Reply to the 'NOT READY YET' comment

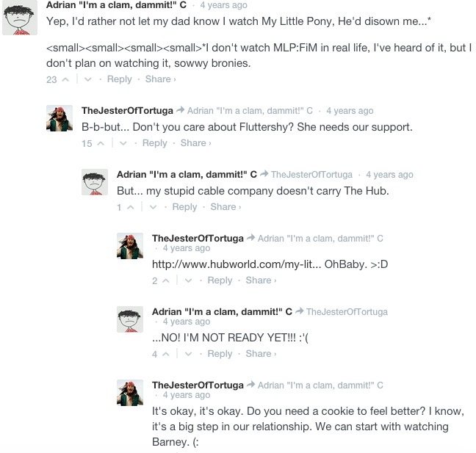[220, 354]
